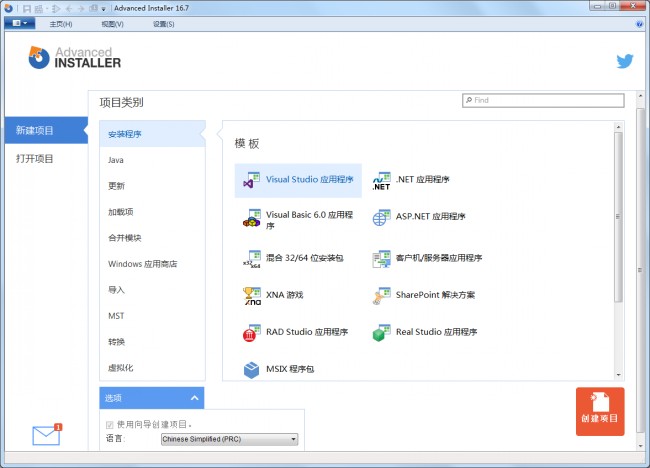
Task: Select the Java project category
Action: coord(152,160)
